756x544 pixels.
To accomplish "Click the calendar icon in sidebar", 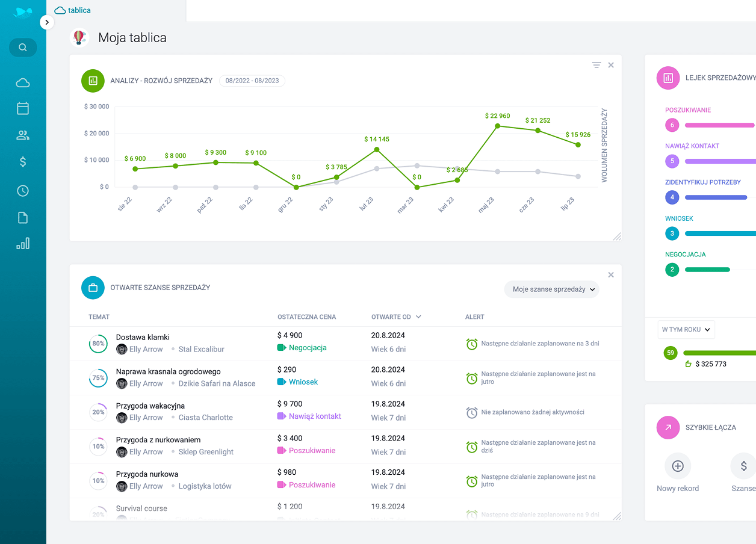I will tap(23, 108).
